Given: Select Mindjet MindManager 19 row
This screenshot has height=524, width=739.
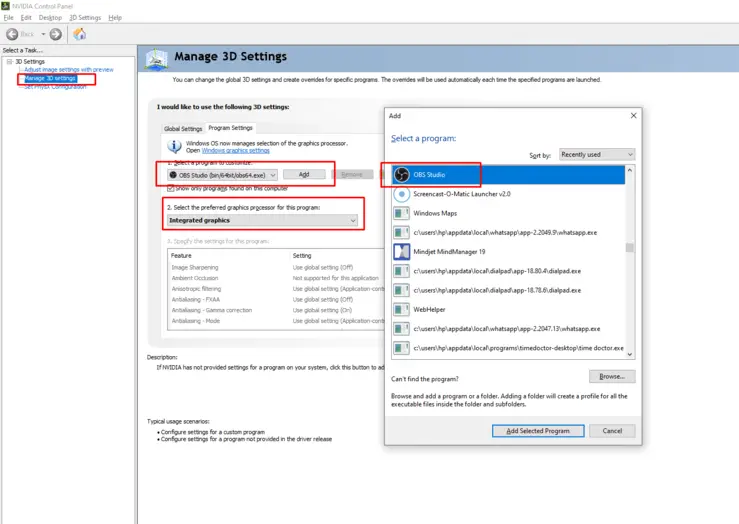Looking at the screenshot, I should [509, 252].
